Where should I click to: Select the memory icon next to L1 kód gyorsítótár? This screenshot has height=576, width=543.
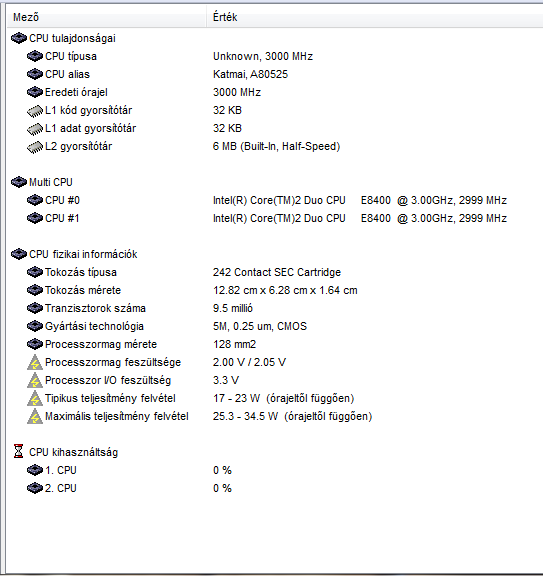[x=35, y=111]
